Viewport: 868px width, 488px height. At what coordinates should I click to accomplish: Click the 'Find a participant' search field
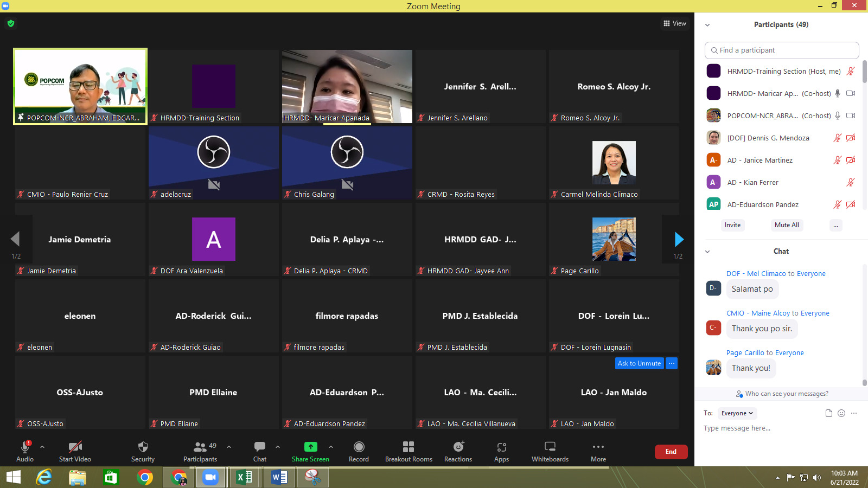782,50
